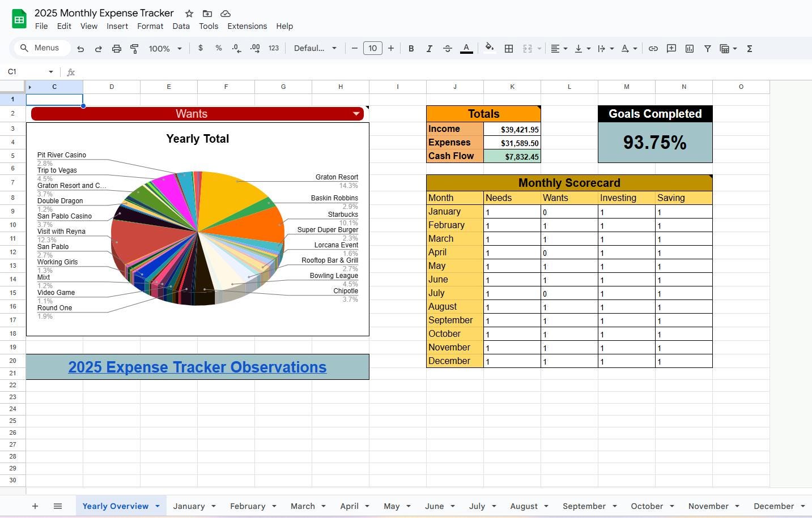Open the Edit menu
This screenshot has height=518, width=812.
pyautogui.click(x=64, y=26)
